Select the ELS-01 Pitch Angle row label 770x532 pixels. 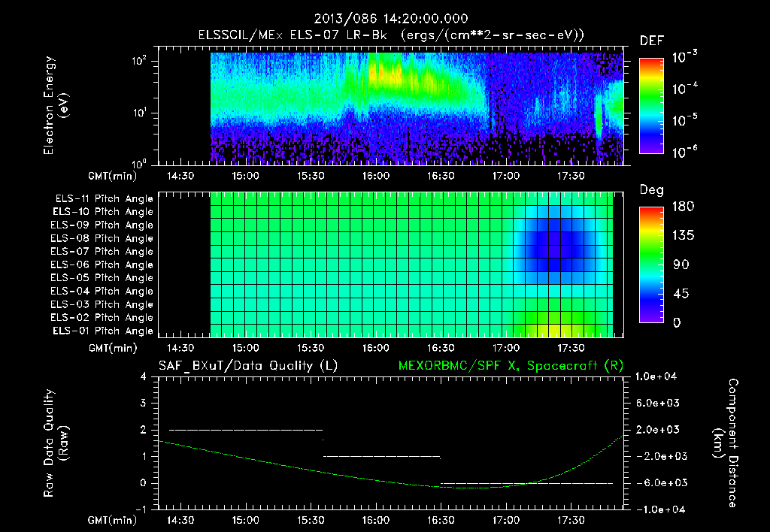(x=103, y=331)
